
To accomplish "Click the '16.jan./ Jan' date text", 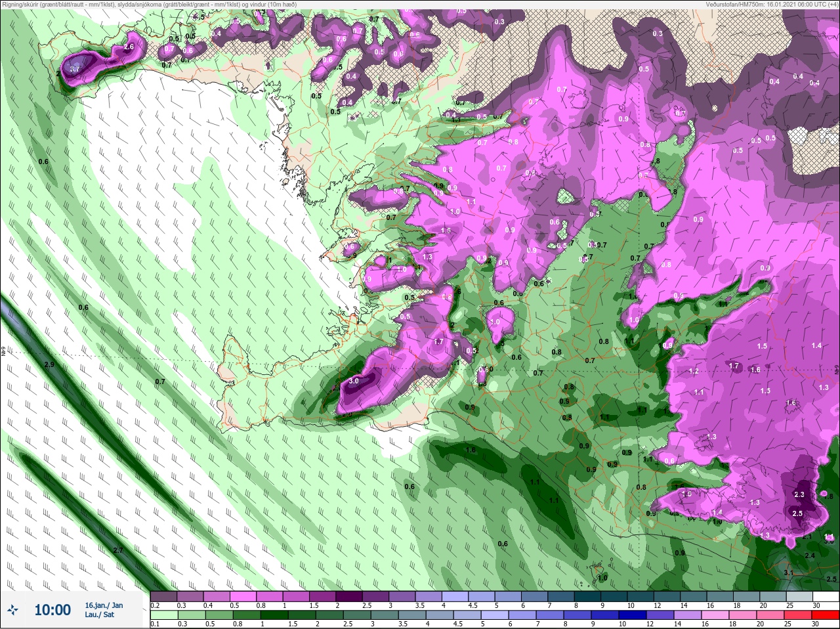I will click(104, 605).
